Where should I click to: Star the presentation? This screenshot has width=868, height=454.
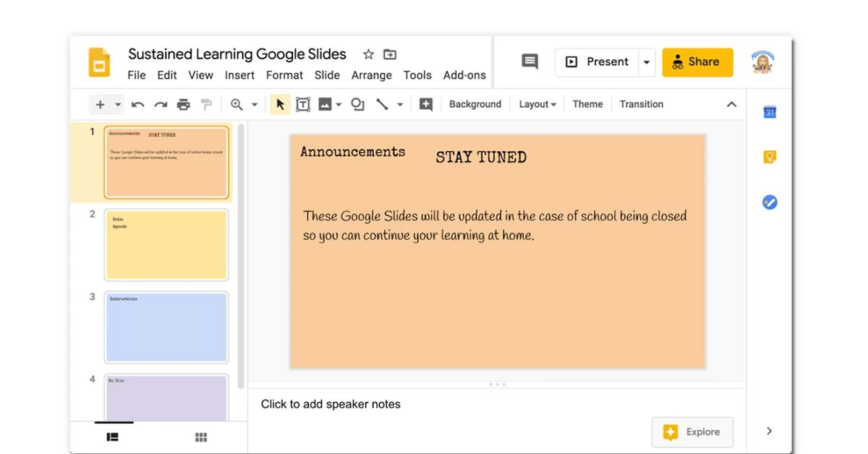pos(369,54)
